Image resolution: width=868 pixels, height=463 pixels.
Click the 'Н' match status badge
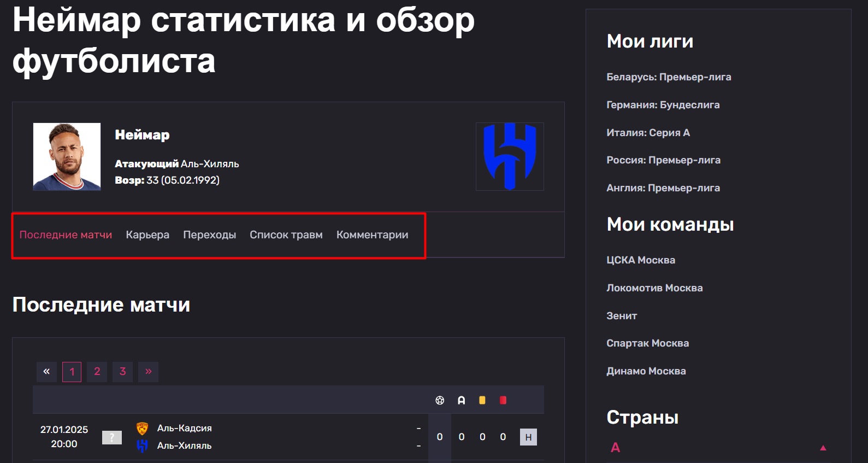(x=528, y=437)
